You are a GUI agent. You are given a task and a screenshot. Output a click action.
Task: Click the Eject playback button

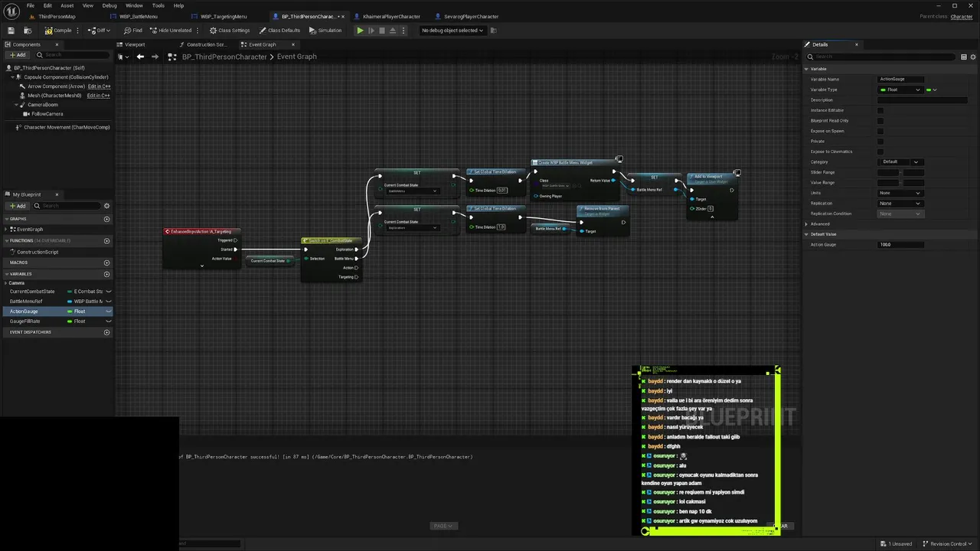tap(393, 31)
